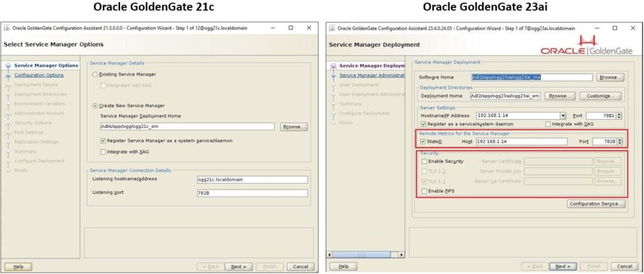644x274 pixels.
Task: Enable the StatsD remote metrics checkbox
Action: 423,141
